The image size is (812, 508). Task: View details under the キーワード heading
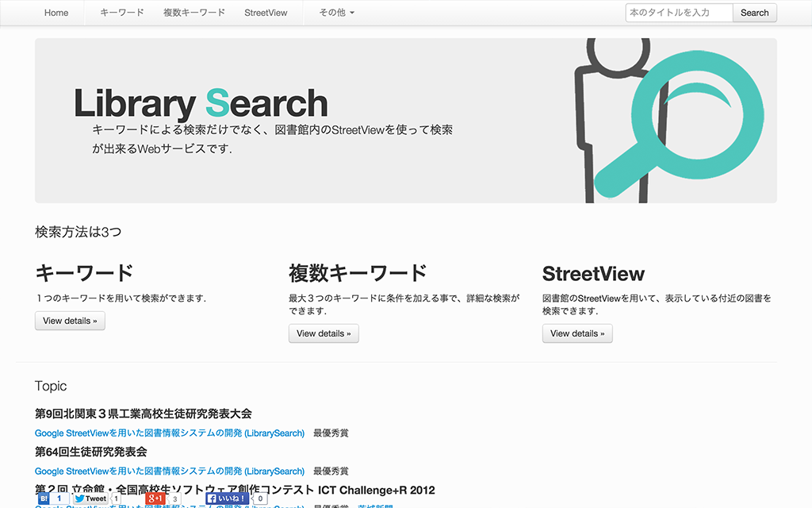click(70, 321)
